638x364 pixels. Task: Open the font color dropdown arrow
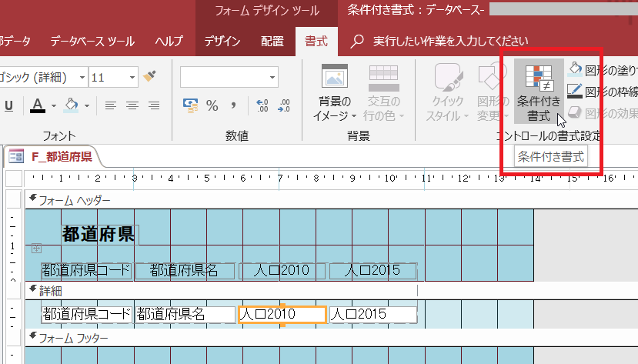(54, 105)
